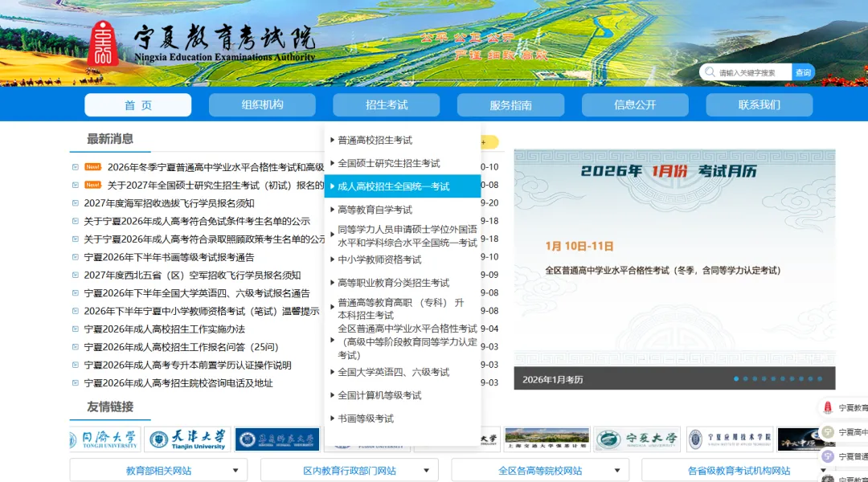Open news 2027年度海军招收选拔飞行学员报名须知
This screenshot has height=482, width=868.
(x=169, y=203)
